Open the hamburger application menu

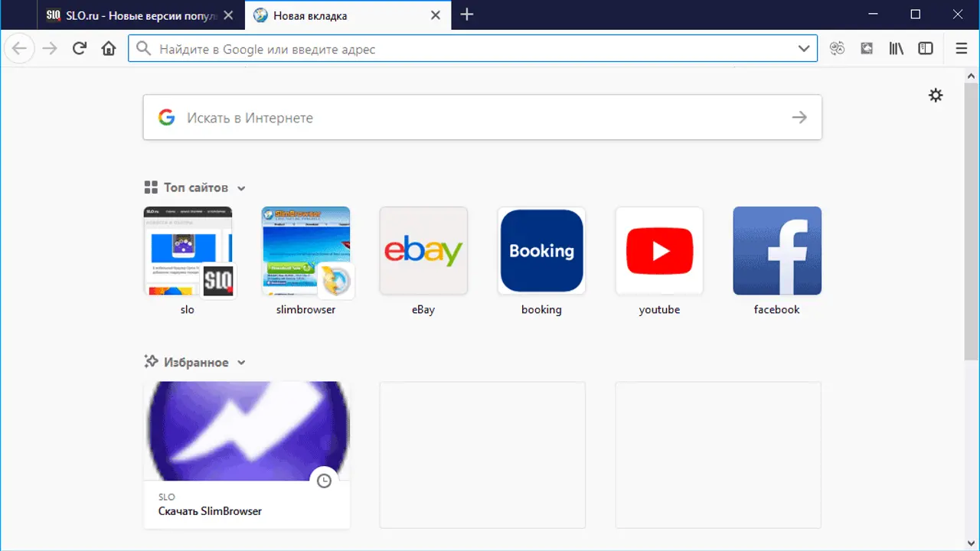962,49
